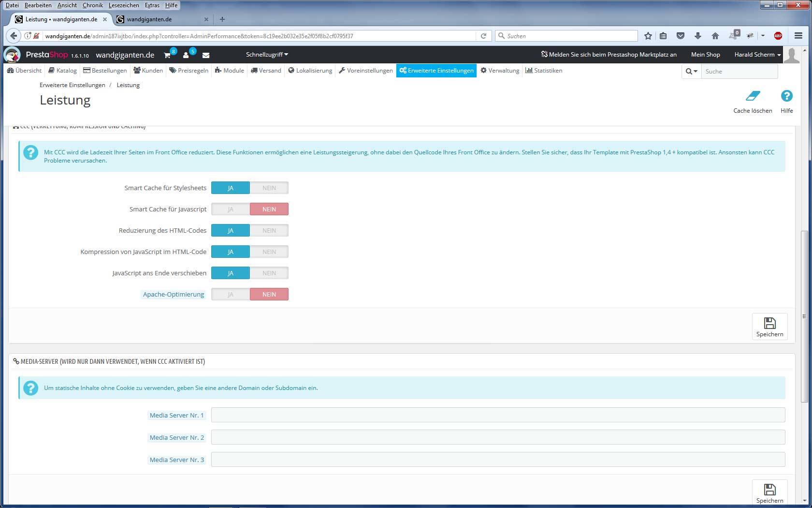Click NEIN for Apache-Optimierung
812x508 pixels.
coord(269,294)
